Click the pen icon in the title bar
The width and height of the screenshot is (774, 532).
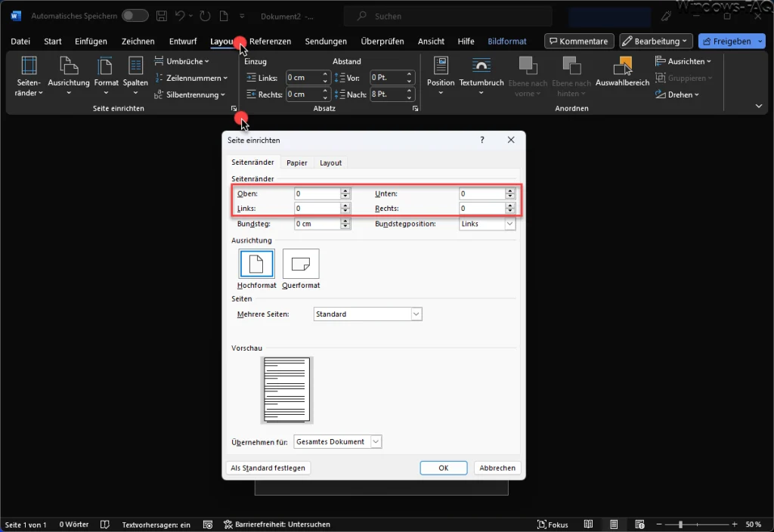666,16
